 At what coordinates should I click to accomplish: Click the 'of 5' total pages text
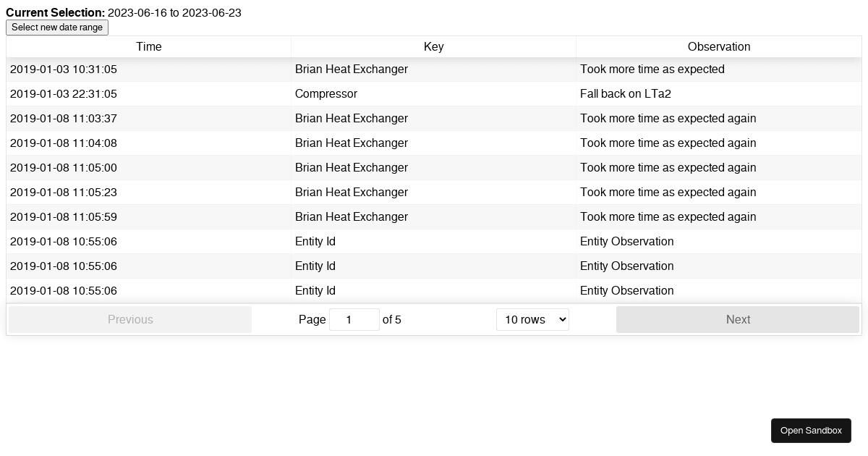point(392,320)
